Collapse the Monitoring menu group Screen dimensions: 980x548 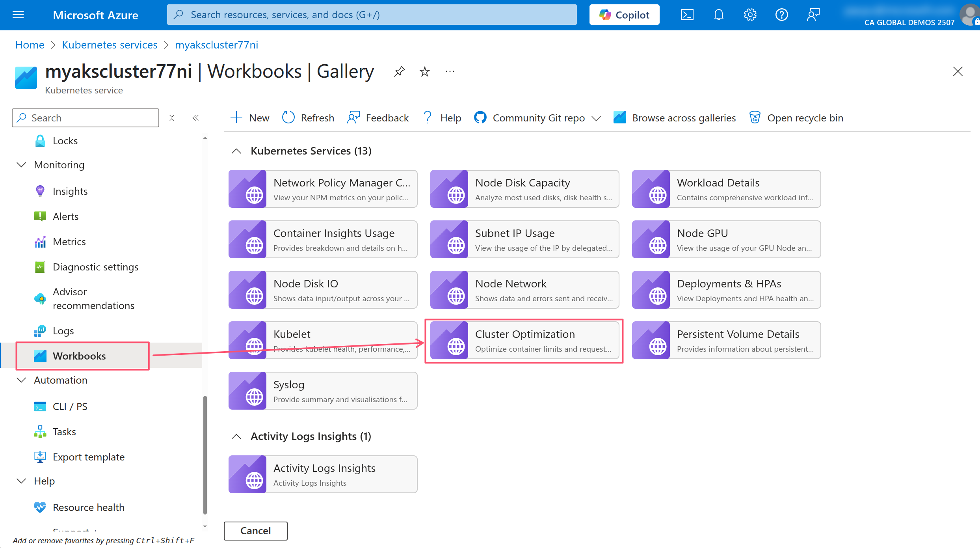(21, 165)
